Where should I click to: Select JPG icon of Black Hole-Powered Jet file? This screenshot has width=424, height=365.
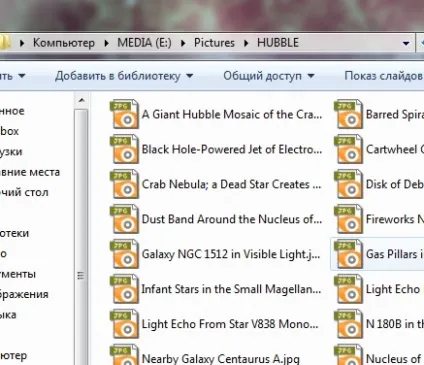(124, 149)
